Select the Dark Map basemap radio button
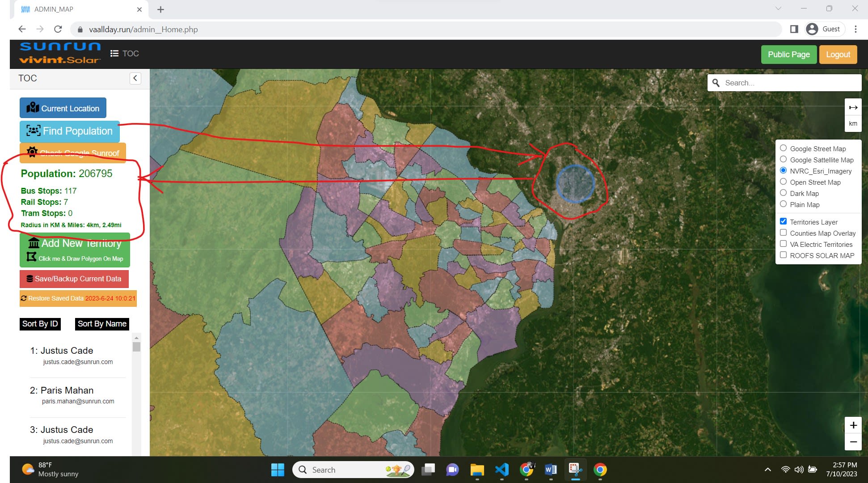This screenshot has height=483, width=868. (x=783, y=193)
